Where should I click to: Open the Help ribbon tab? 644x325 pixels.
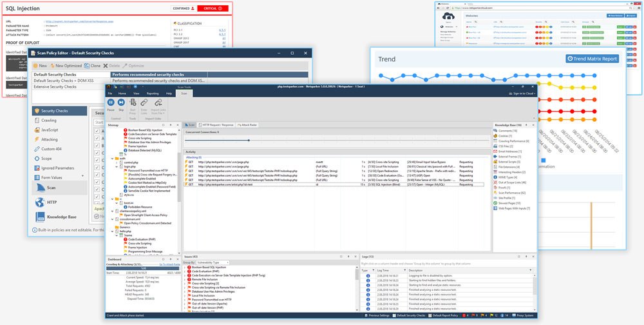click(x=169, y=94)
